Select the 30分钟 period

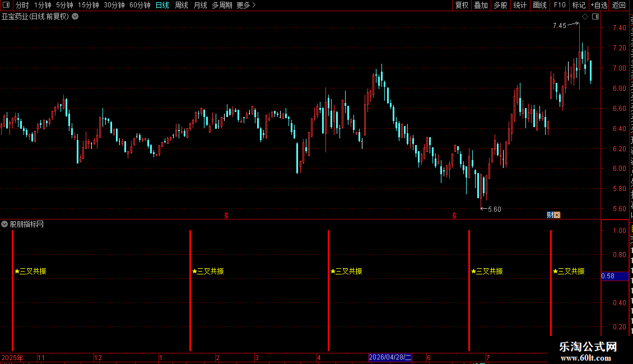(114, 5)
